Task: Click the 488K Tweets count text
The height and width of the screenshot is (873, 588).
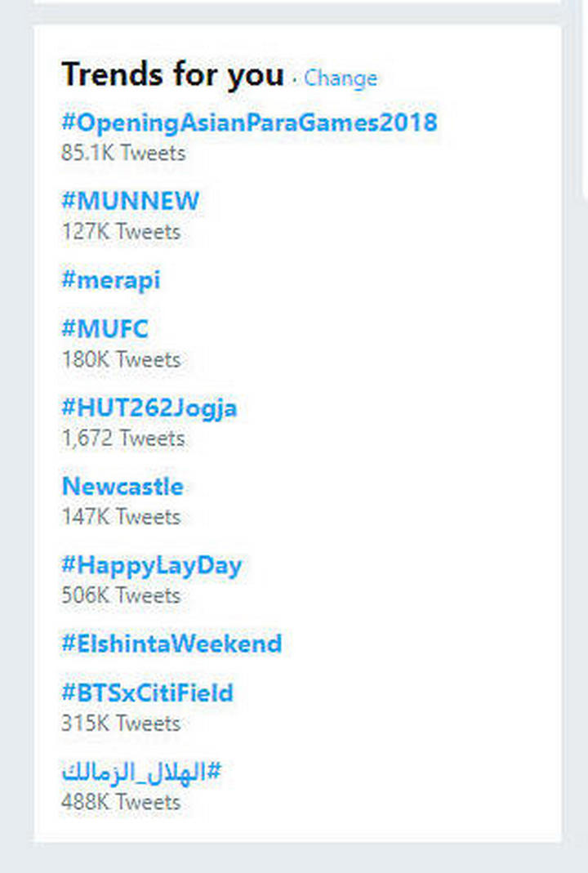Action: (121, 802)
